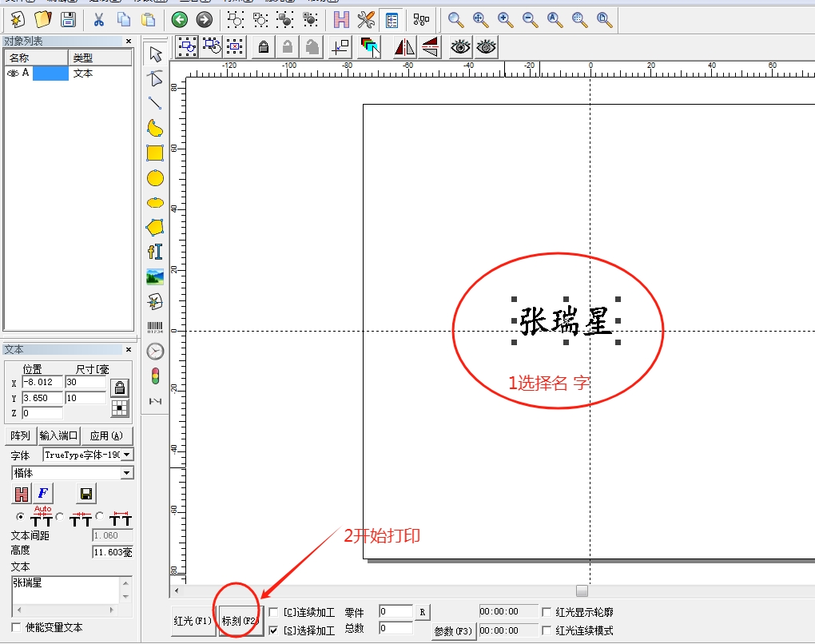Check the 使能变量文本 checkbox

coord(16,627)
